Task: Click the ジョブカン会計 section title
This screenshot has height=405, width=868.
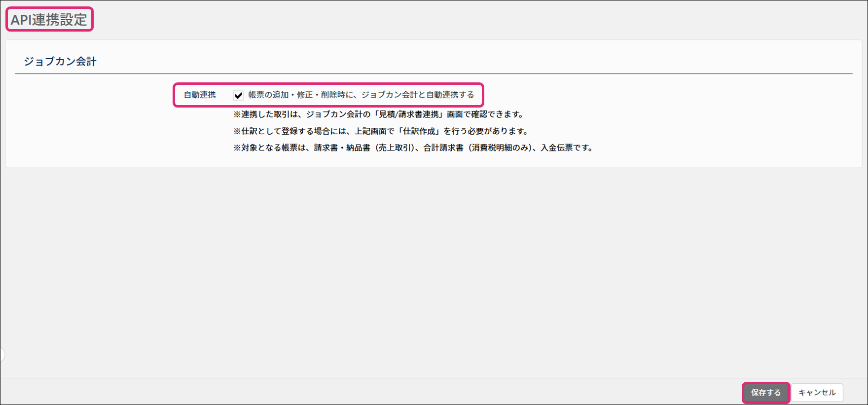Action: [x=60, y=62]
